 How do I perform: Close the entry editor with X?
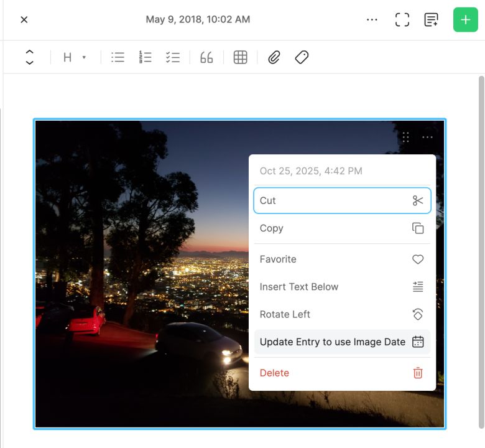click(x=24, y=20)
